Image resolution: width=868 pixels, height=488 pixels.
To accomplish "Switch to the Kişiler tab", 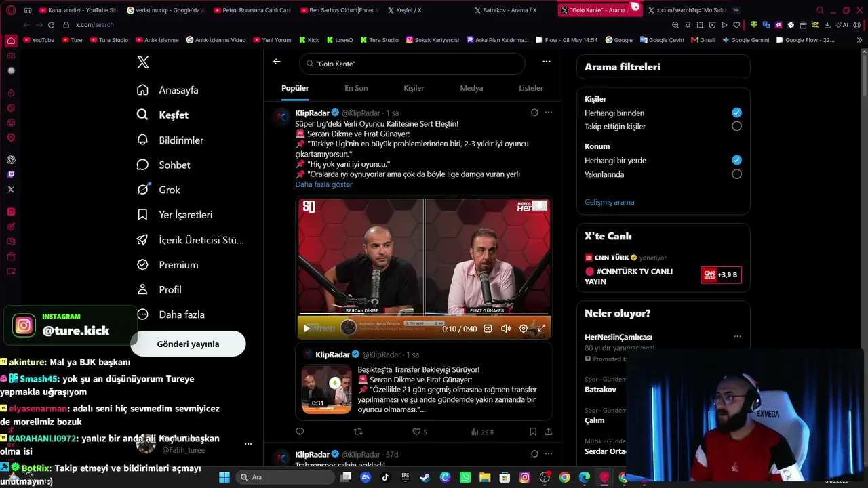I will click(414, 88).
